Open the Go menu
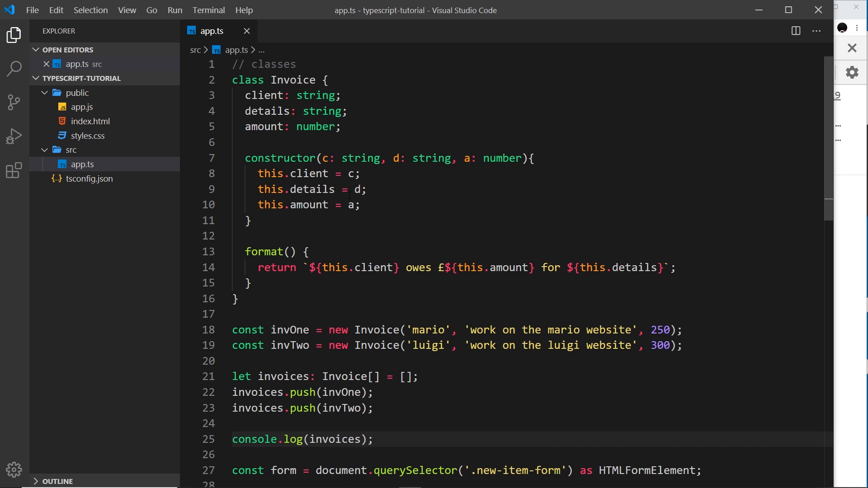868x488 pixels. point(151,10)
